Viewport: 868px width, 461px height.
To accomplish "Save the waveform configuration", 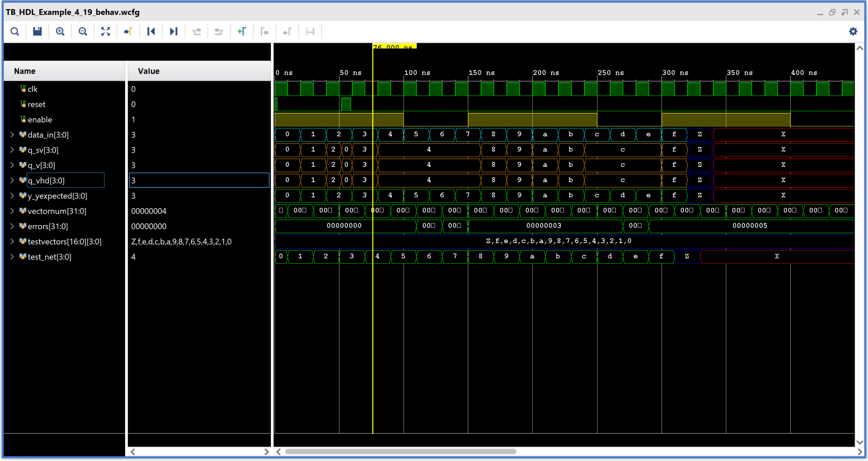I will pos(37,31).
